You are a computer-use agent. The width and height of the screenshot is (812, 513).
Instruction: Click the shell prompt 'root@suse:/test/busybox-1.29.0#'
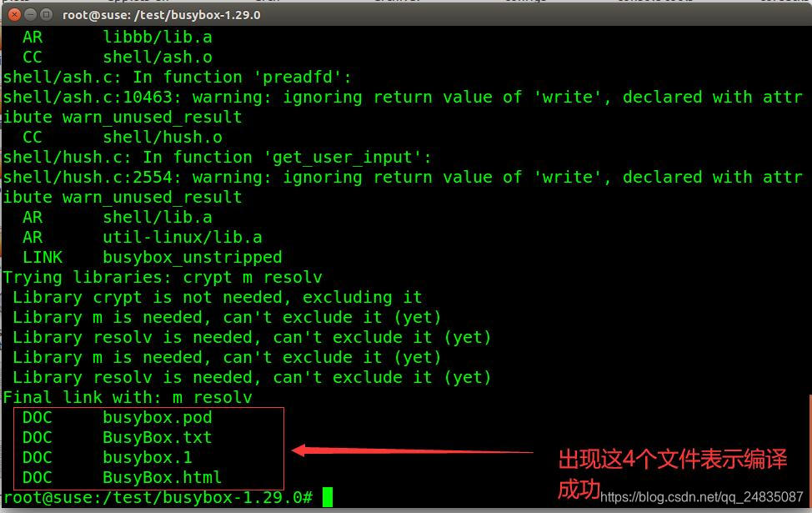(x=158, y=497)
